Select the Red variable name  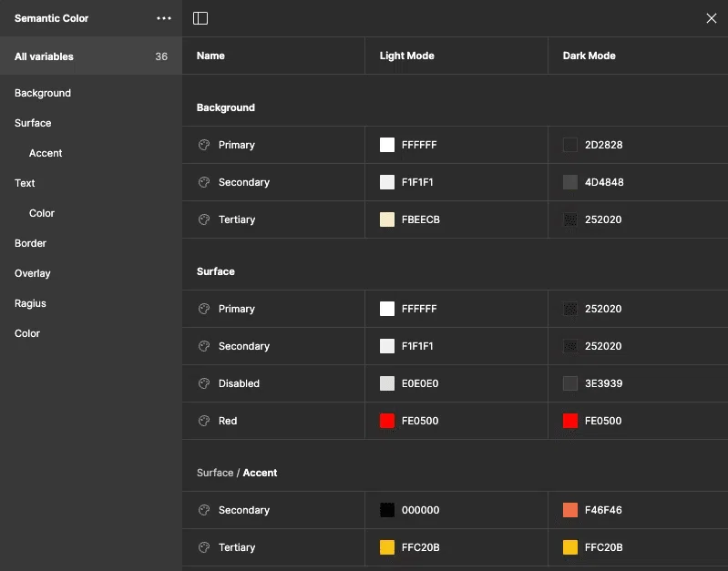(228, 421)
